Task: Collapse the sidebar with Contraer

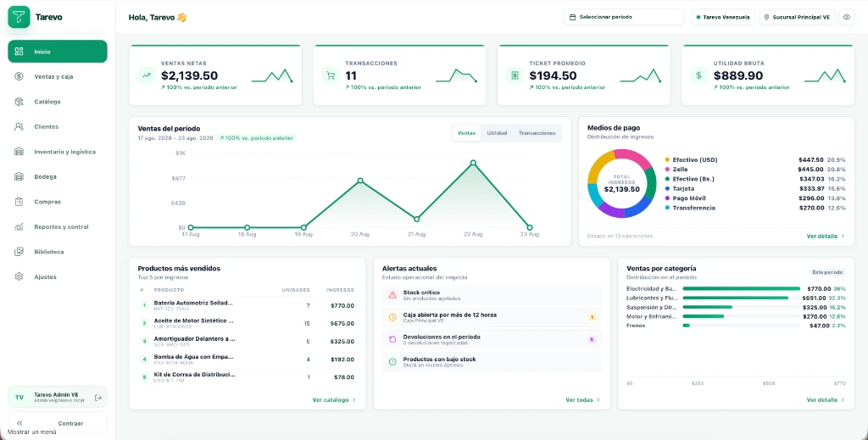Action: 58,423
